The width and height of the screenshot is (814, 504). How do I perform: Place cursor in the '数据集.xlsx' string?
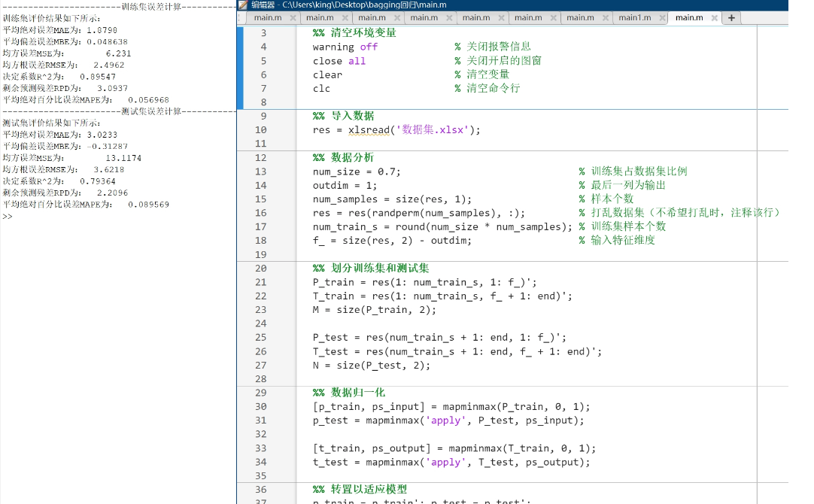[432, 130]
